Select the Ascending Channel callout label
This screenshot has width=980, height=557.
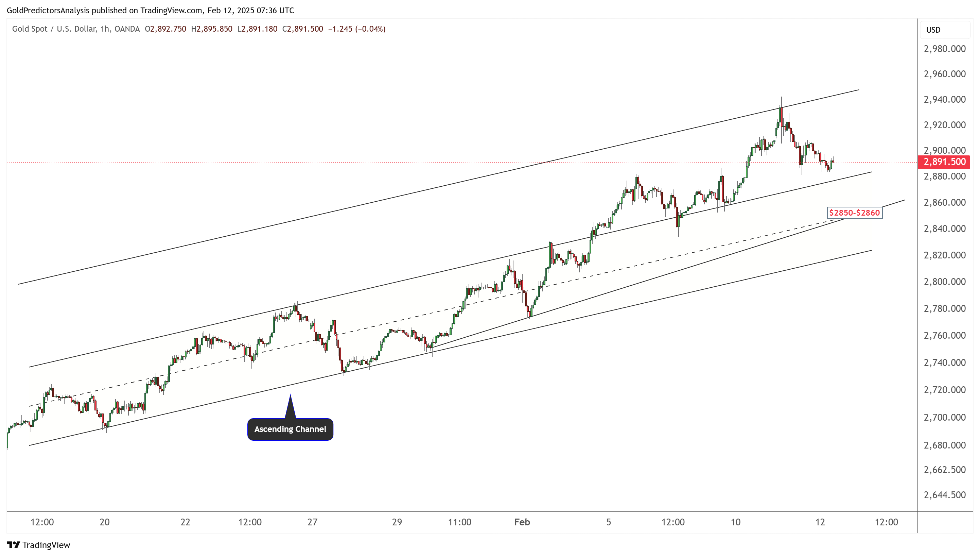pyautogui.click(x=290, y=429)
